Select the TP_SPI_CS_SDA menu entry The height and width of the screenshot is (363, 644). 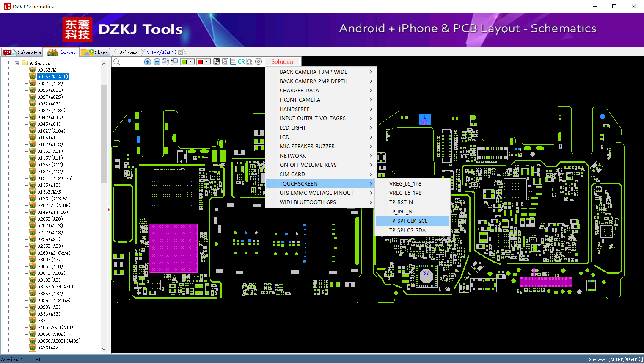click(413, 230)
